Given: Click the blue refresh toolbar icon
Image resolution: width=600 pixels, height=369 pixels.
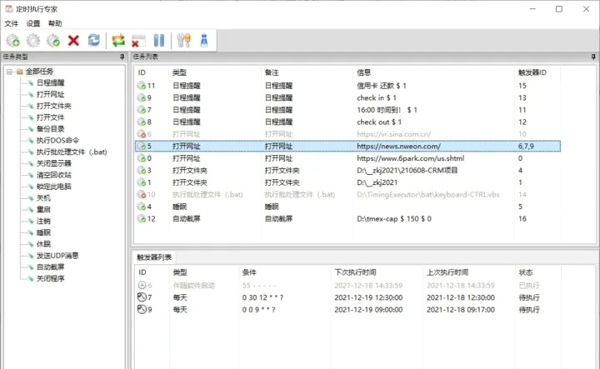Looking at the screenshot, I should [x=94, y=40].
